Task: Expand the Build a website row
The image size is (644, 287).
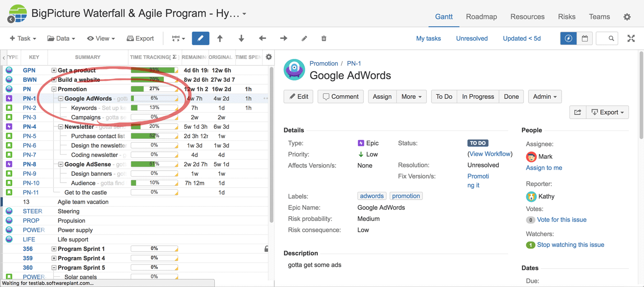Action: click(54, 80)
